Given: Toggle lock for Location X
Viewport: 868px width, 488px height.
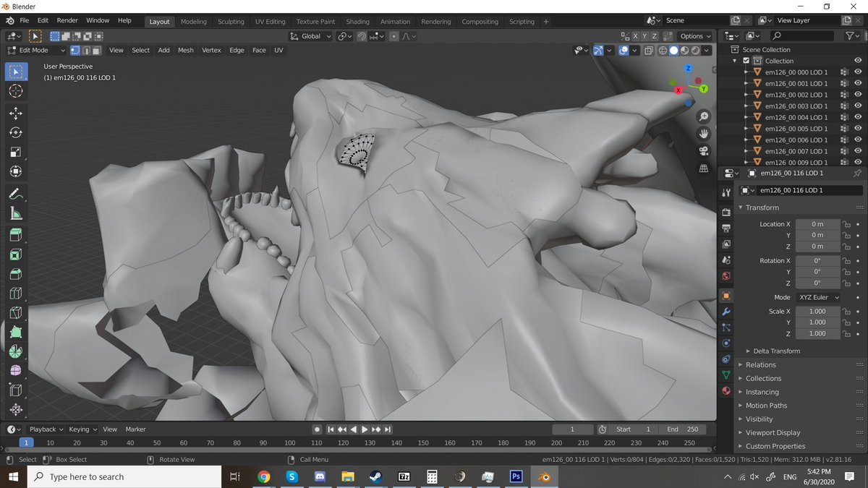Looking at the screenshot, I should click(x=846, y=224).
